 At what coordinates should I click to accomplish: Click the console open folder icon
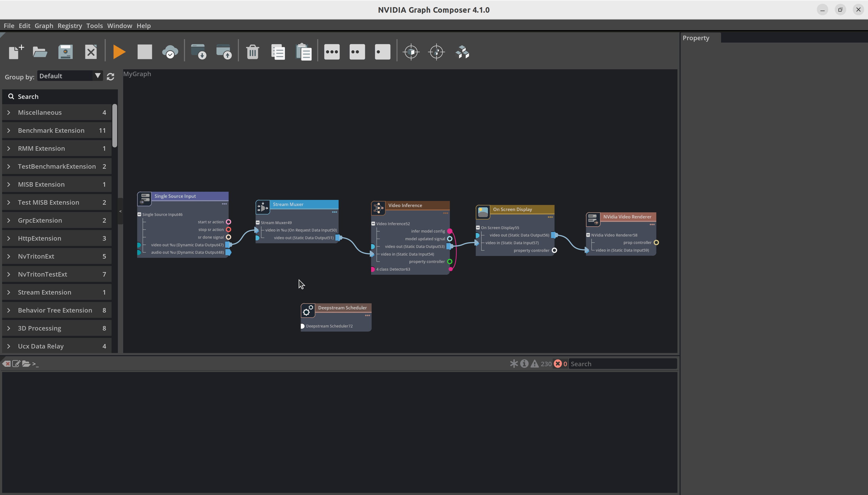[26, 363]
